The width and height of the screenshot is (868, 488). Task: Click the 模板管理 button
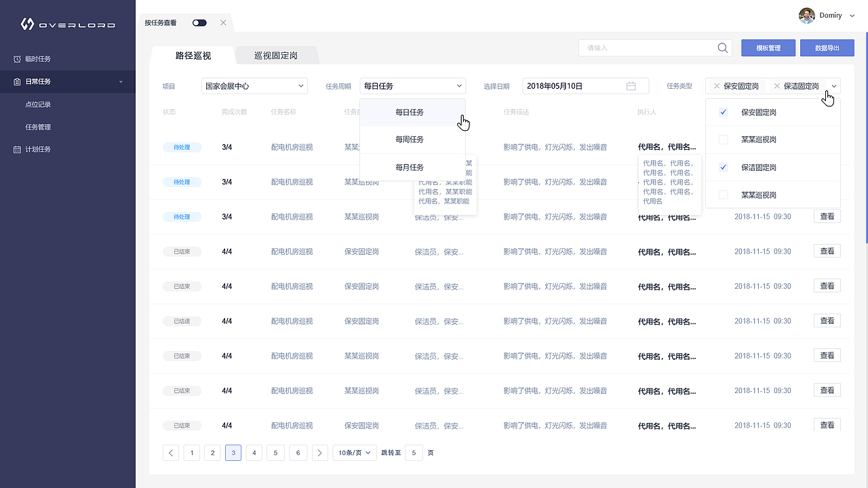coord(768,47)
